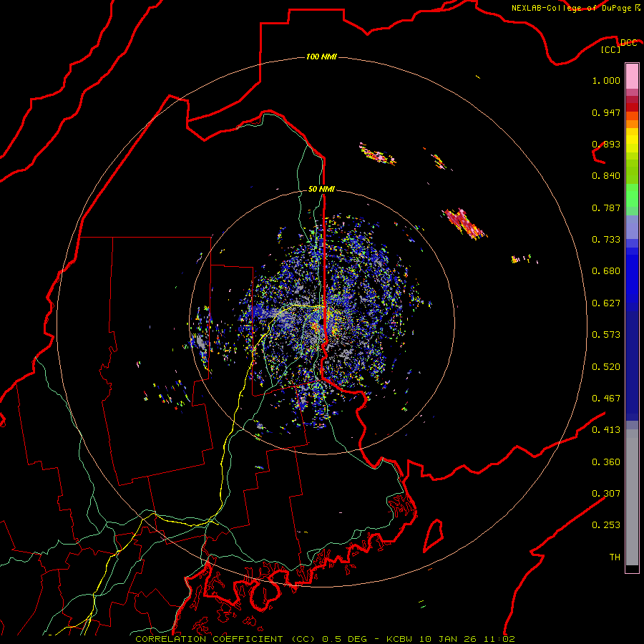644x644 pixels.
Task: Click the 0.307 scale value
Action: click(606, 494)
